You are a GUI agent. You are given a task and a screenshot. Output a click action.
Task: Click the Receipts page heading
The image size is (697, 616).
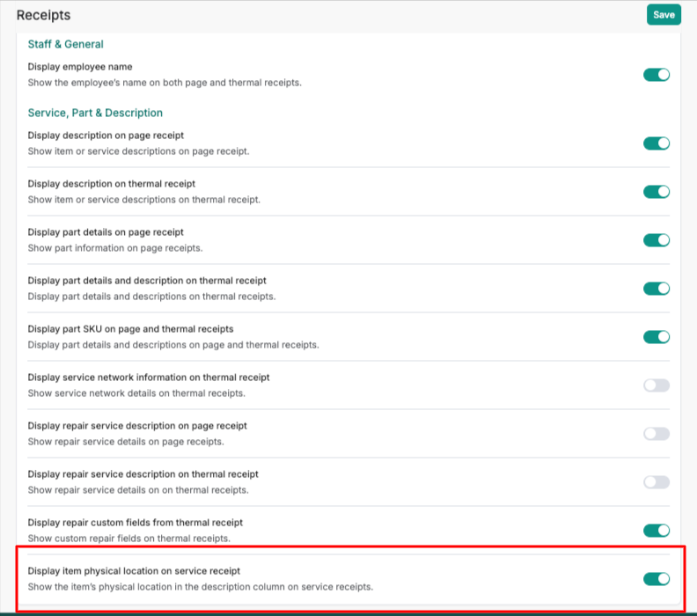coord(43,15)
